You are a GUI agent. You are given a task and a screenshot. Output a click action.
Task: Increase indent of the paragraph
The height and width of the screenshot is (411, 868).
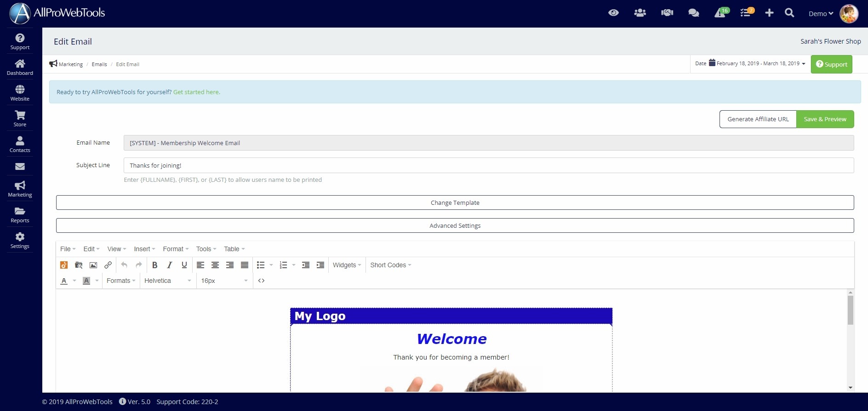[x=320, y=265]
